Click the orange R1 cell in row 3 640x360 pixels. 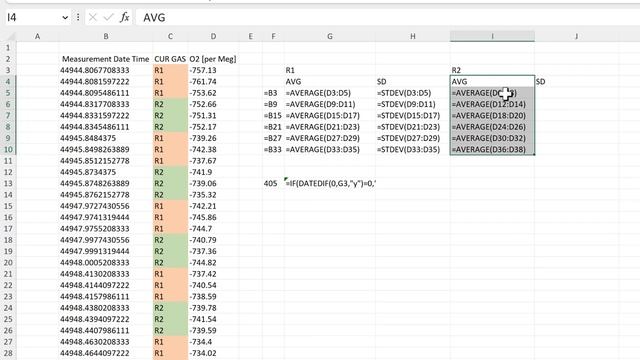pyautogui.click(x=170, y=70)
